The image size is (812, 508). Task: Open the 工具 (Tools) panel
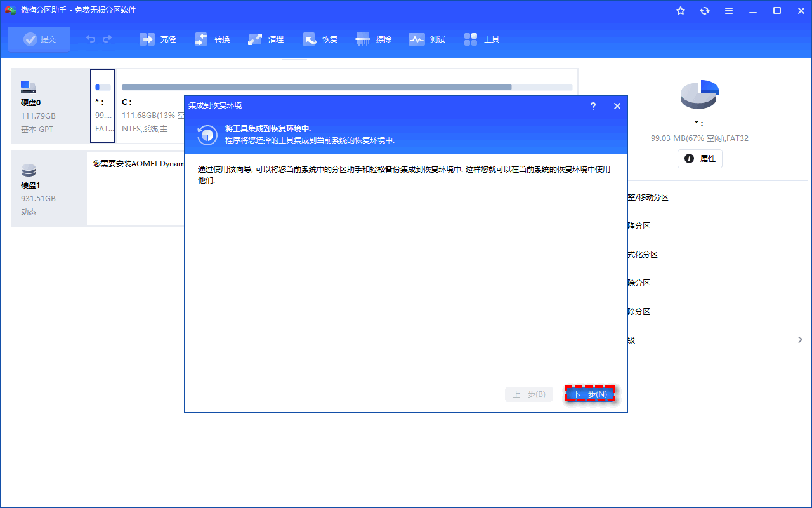[x=481, y=39]
